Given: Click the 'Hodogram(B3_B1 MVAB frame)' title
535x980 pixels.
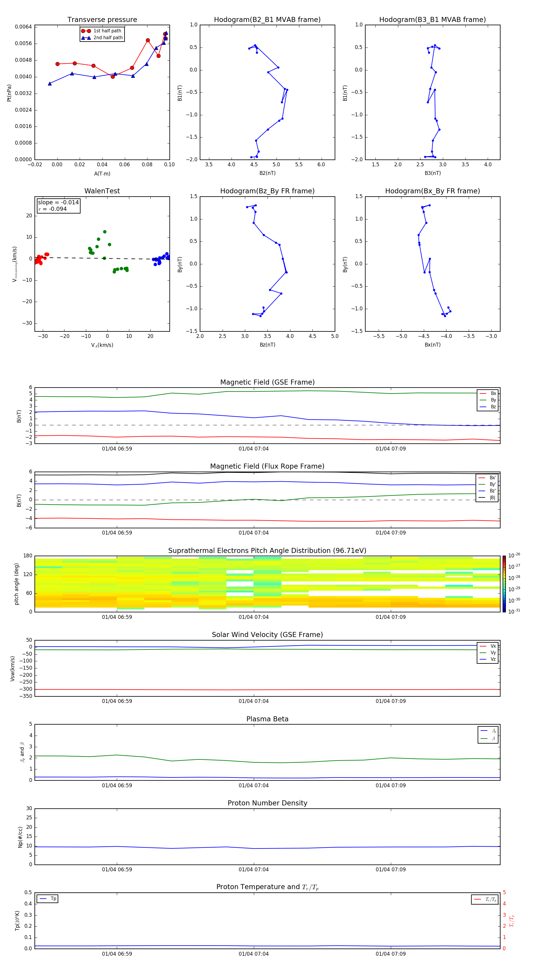Looking at the screenshot, I should coord(432,19).
